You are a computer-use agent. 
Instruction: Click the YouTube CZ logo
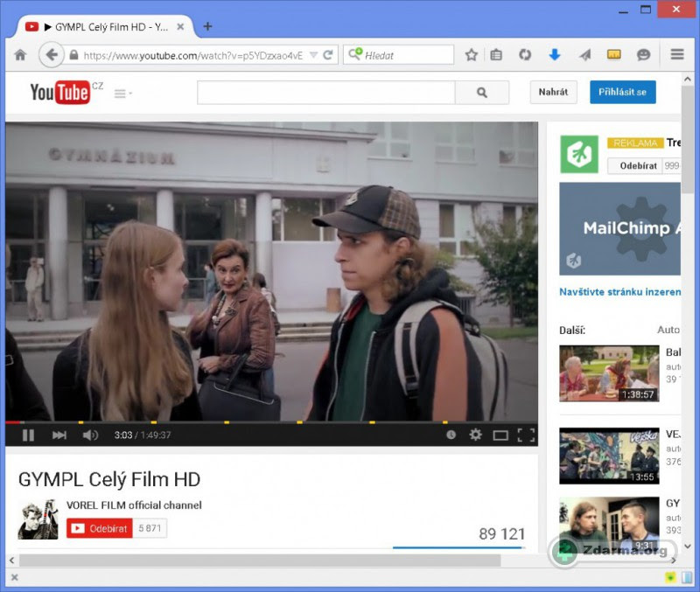[66, 92]
